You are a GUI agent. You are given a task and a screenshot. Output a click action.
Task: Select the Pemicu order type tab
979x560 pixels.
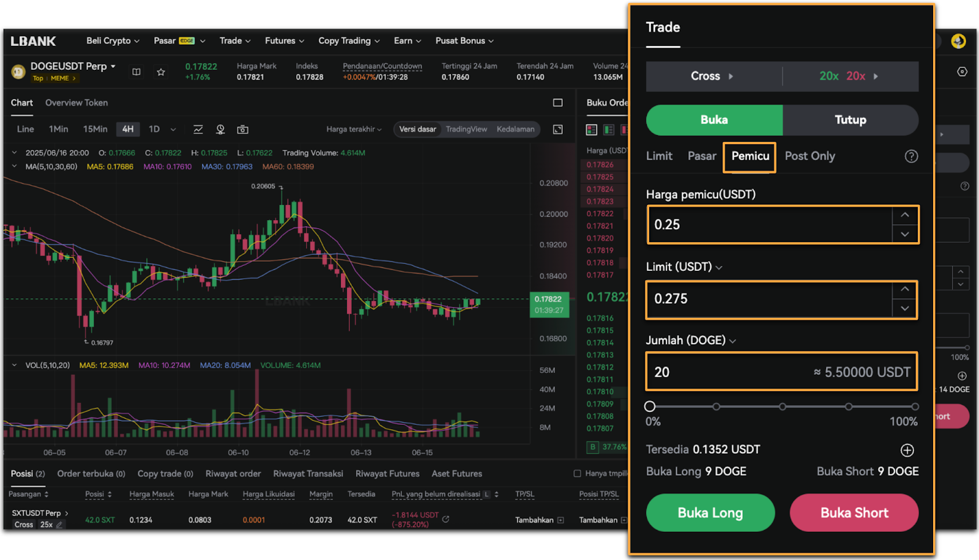[750, 157]
